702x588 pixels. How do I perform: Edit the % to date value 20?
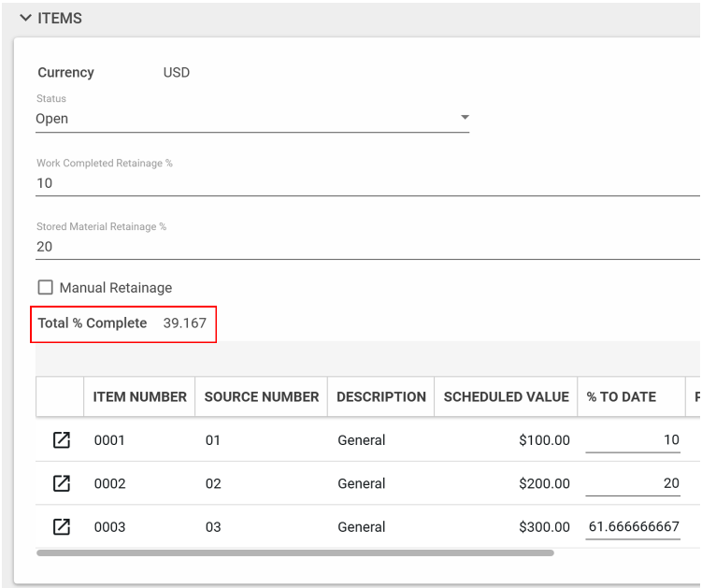[x=633, y=483]
